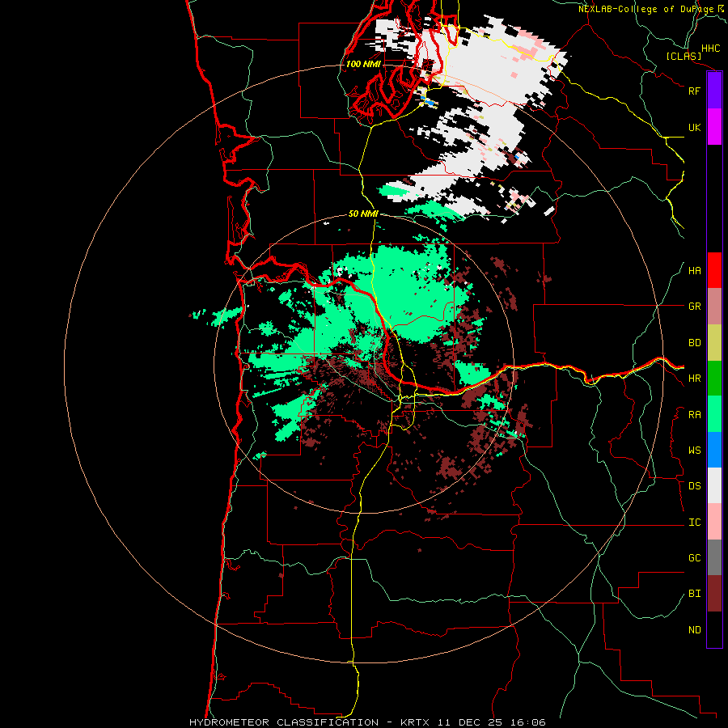This screenshot has height=728, width=728.
Task: Click the KRTX radar site identifier
Action: click(415, 722)
